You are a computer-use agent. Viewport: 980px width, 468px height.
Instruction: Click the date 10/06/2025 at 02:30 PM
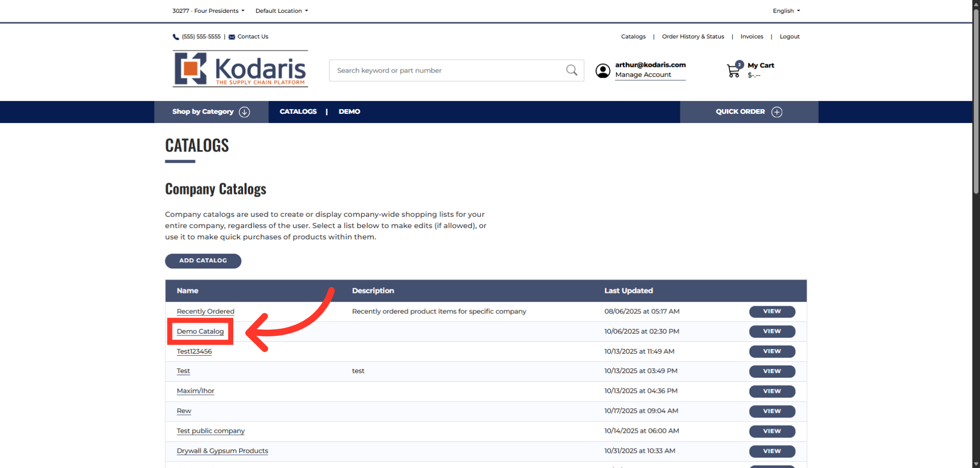[642, 332]
